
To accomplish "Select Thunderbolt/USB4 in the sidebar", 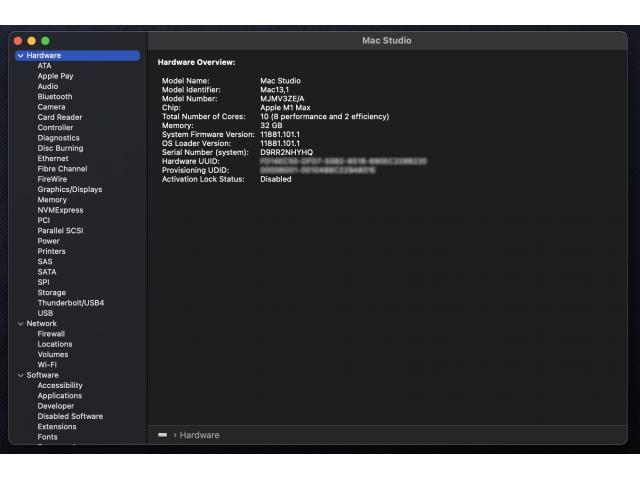I will [71, 303].
